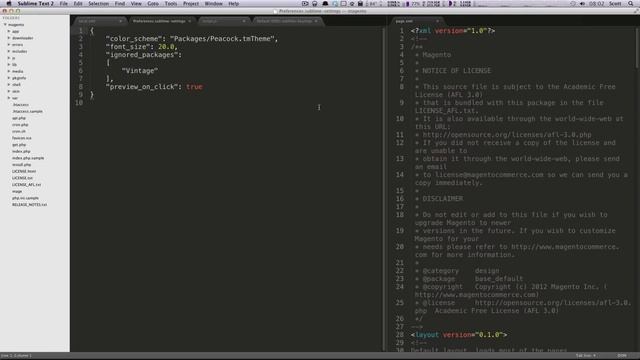Expand the app folder
The width and height of the screenshot is (640, 360).
tap(9, 31)
